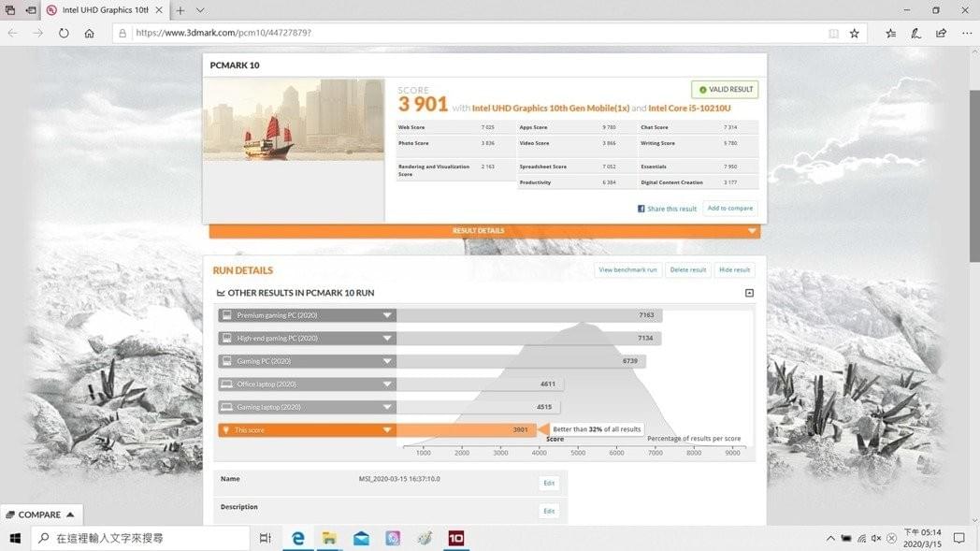
Task: Add this page to favorites with the star
Action: [855, 33]
